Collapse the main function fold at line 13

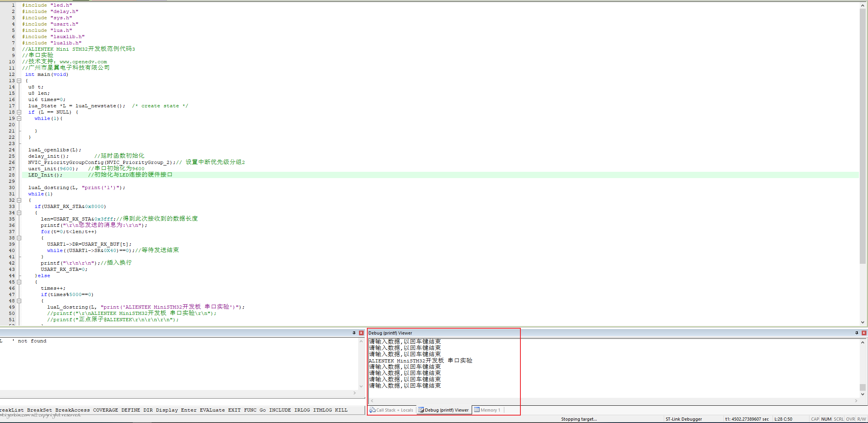point(19,81)
